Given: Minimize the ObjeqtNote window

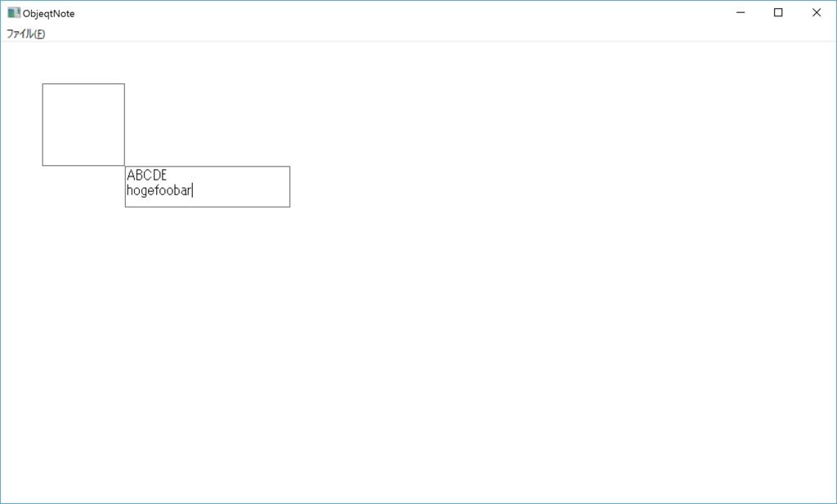Looking at the screenshot, I should point(741,13).
